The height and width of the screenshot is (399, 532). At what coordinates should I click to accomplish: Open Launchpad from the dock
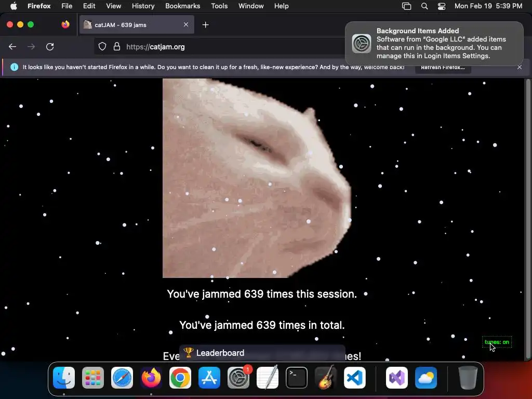click(93, 378)
